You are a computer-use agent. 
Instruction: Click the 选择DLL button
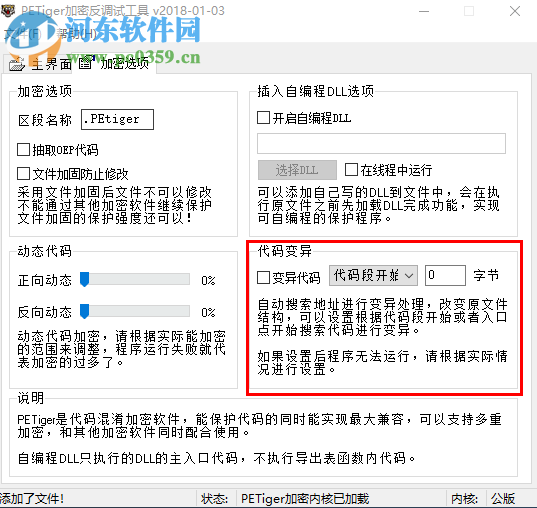(297, 170)
